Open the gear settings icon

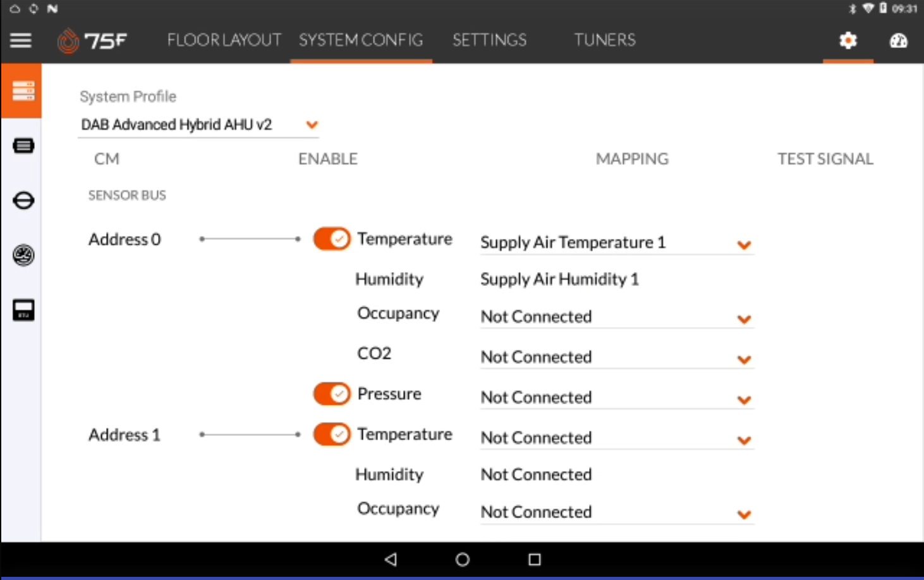tap(848, 40)
